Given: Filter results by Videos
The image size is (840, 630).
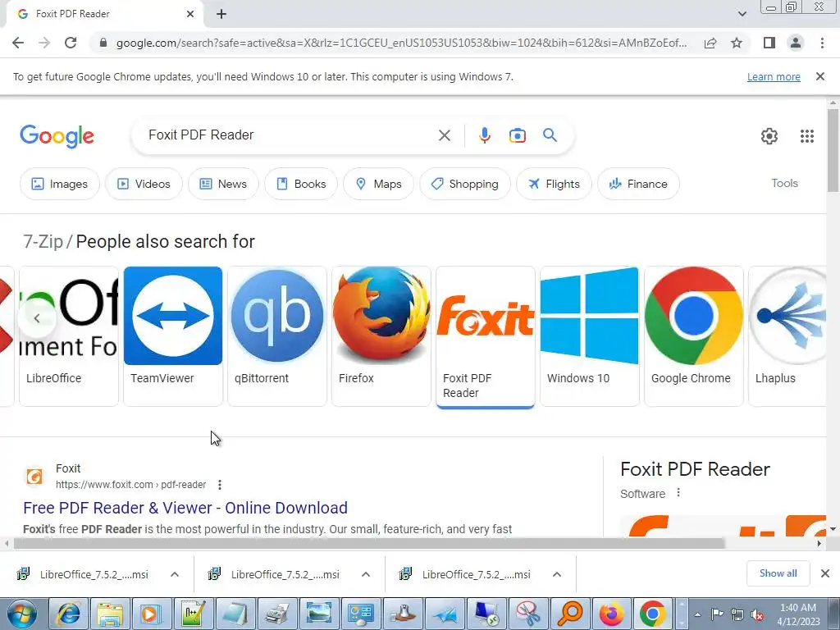Looking at the screenshot, I should click(x=144, y=184).
